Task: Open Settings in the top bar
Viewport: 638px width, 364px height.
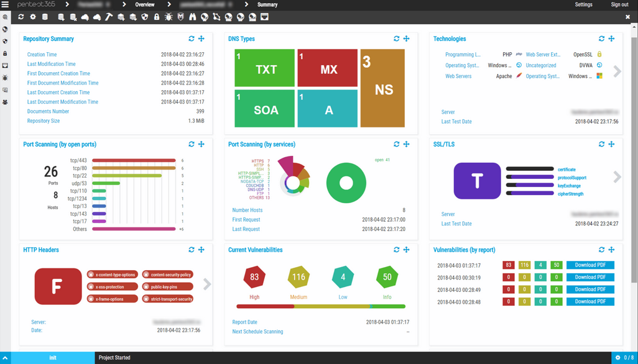Action: pos(583,4)
